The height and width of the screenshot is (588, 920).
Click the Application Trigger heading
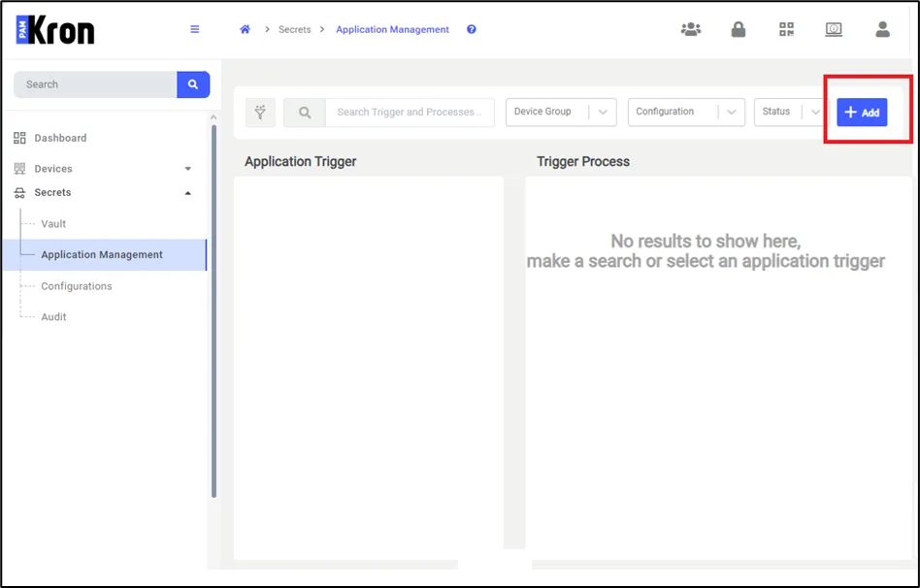point(301,161)
